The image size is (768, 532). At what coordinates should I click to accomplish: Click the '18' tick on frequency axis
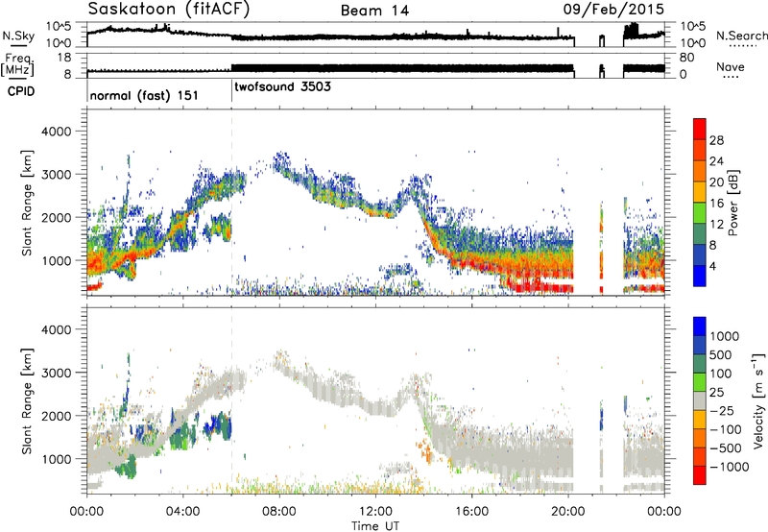tap(64, 58)
